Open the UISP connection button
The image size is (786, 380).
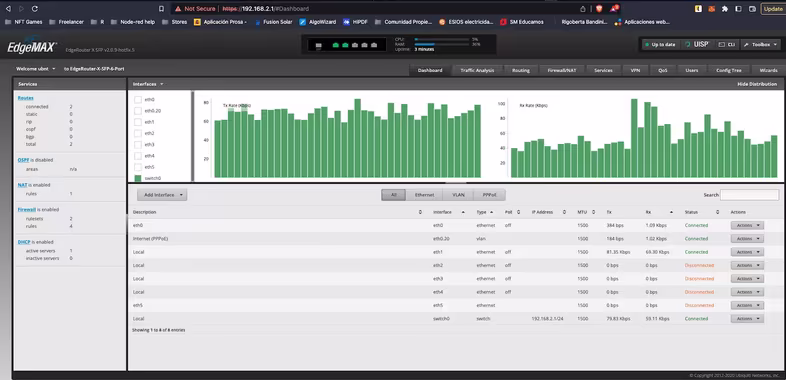[697, 45]
